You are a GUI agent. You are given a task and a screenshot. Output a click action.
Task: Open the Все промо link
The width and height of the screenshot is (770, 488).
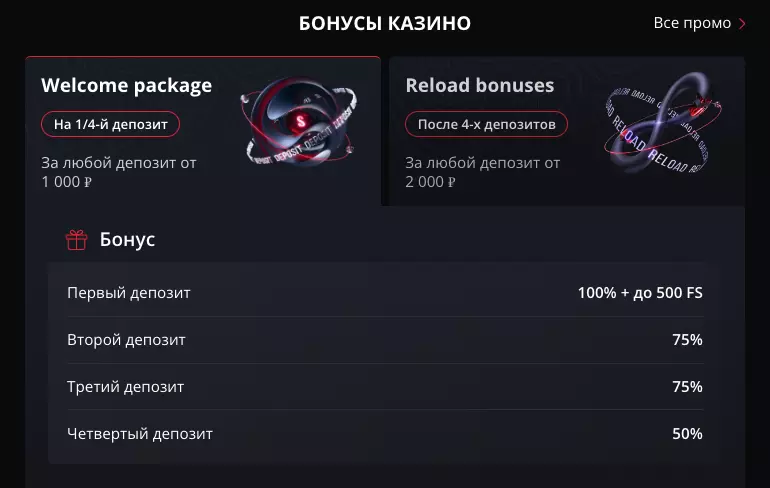(x=692, y=23)
